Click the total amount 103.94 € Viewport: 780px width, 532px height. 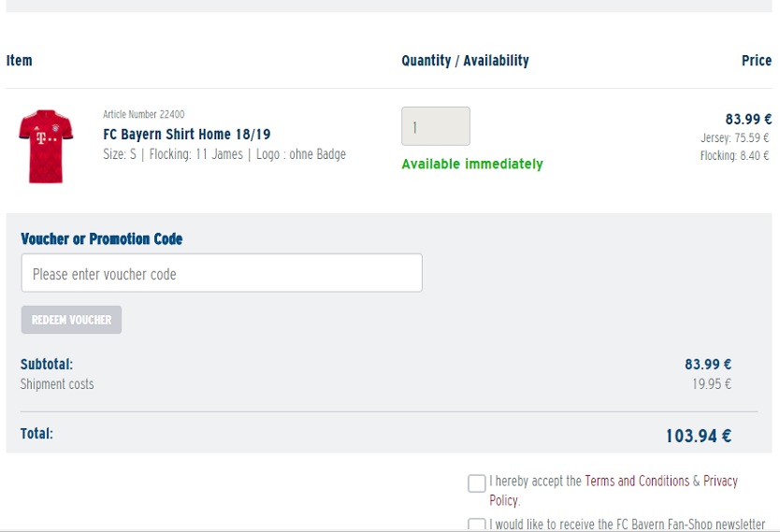[x=699, y=436]
